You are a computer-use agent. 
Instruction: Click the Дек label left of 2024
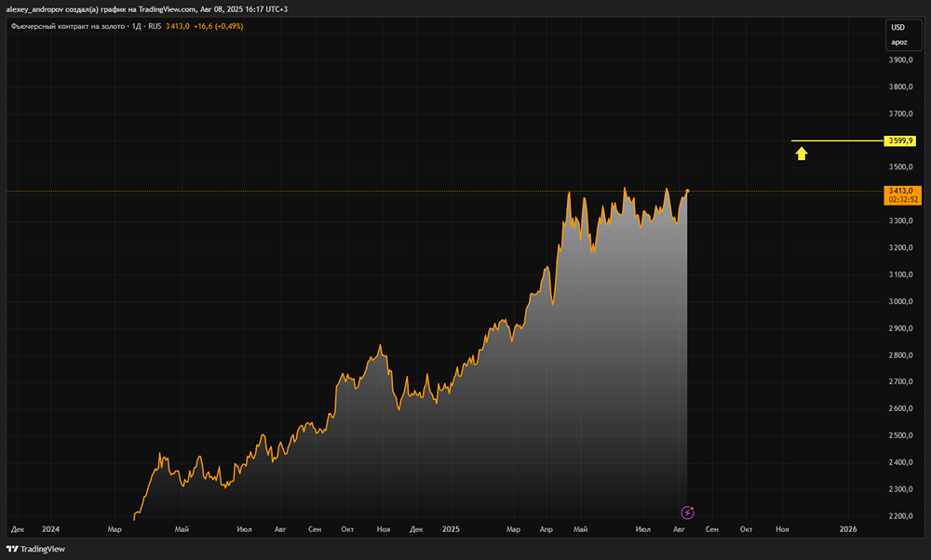(x=18, y=529)
